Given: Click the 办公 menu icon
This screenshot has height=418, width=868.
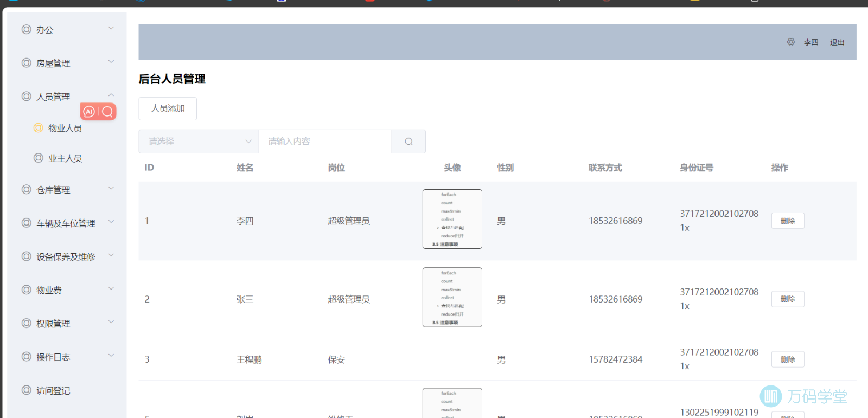Looking at the screenshot, I should [x=26, y=29].
